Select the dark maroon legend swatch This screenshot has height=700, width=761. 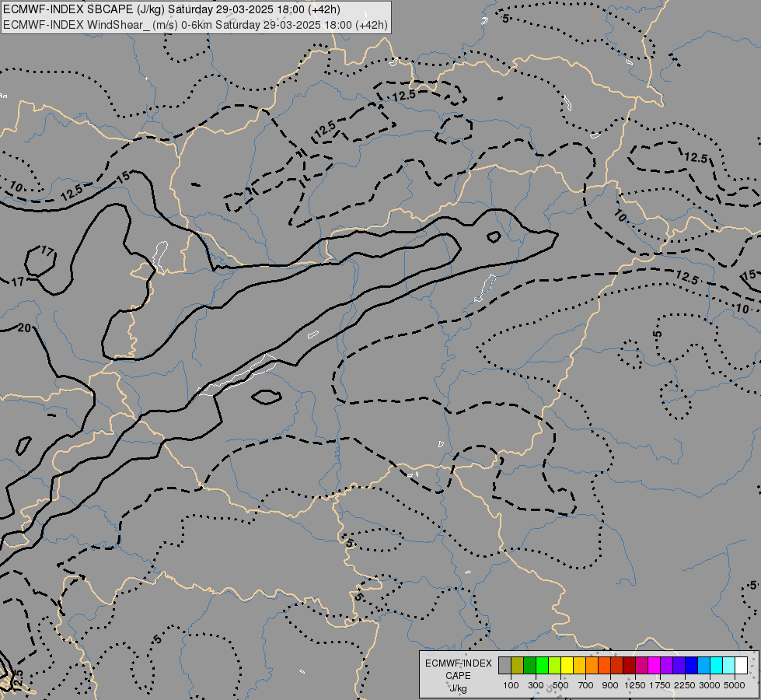[x=630, y=666]
